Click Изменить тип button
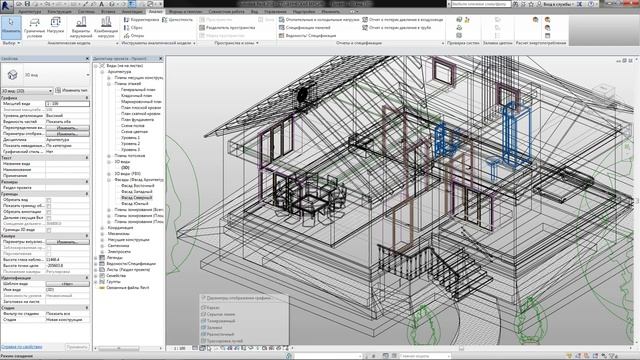Viewport: 640px width, 360px height. pyautogui.click(x=71, y=90)
